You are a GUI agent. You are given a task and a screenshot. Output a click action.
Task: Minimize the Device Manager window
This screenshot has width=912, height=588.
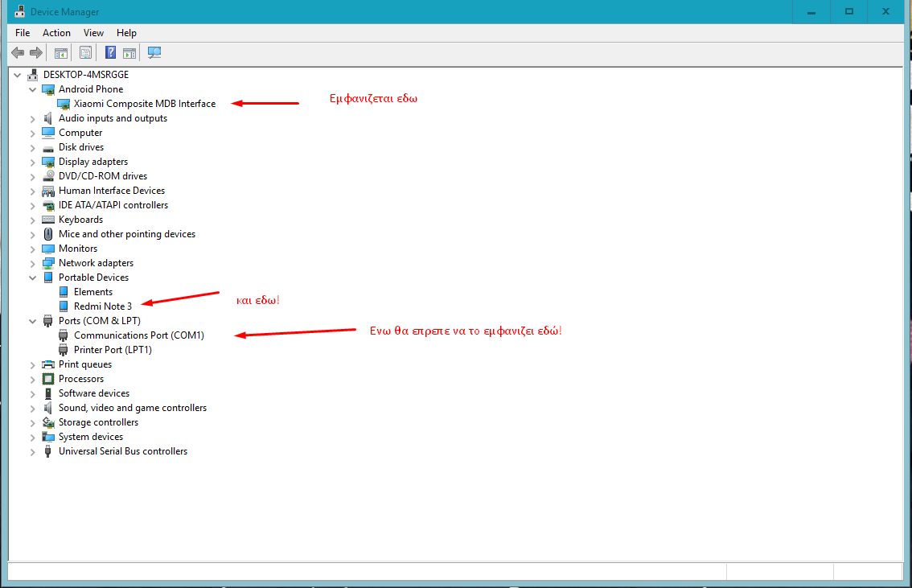click(811, 11)
